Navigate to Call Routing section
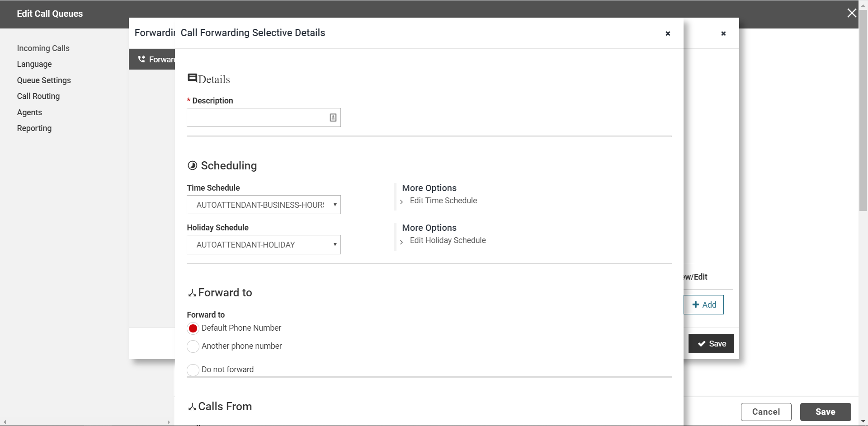 point(38,96)
